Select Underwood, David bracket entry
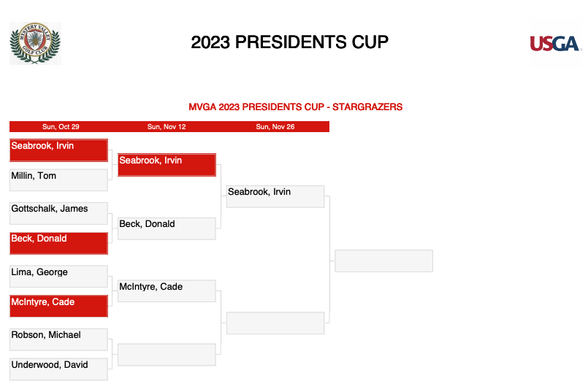Viewport: 588px width, 389px height. pyautogui.click(x=59, y=369)
